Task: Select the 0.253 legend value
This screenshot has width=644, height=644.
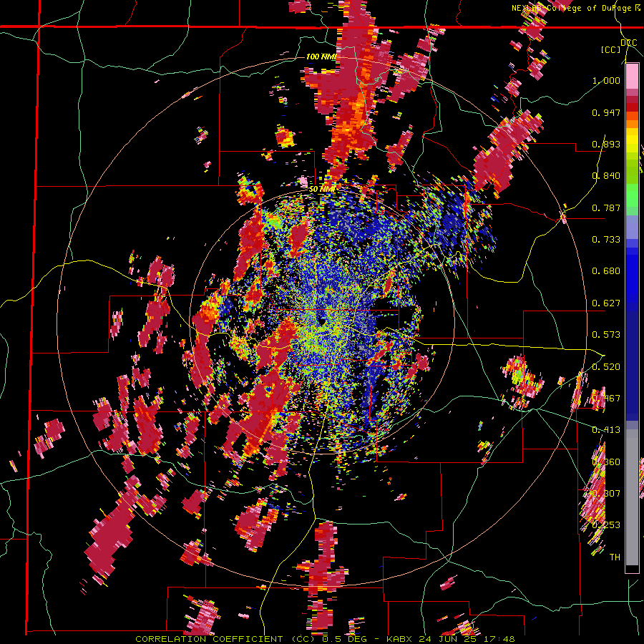Action: [606, 525]
